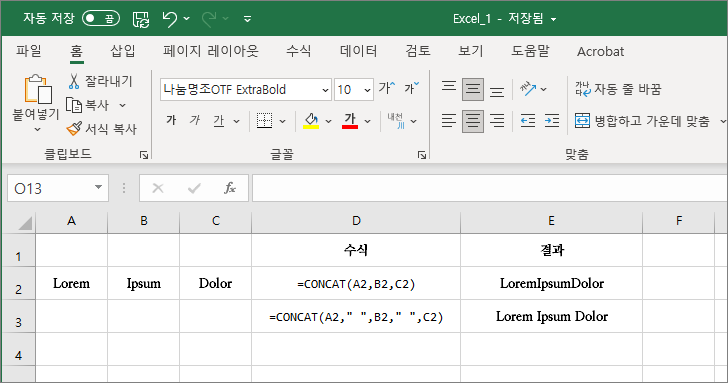Click 복사 copy button
The image size is (728, 383).
click(88, 105)
